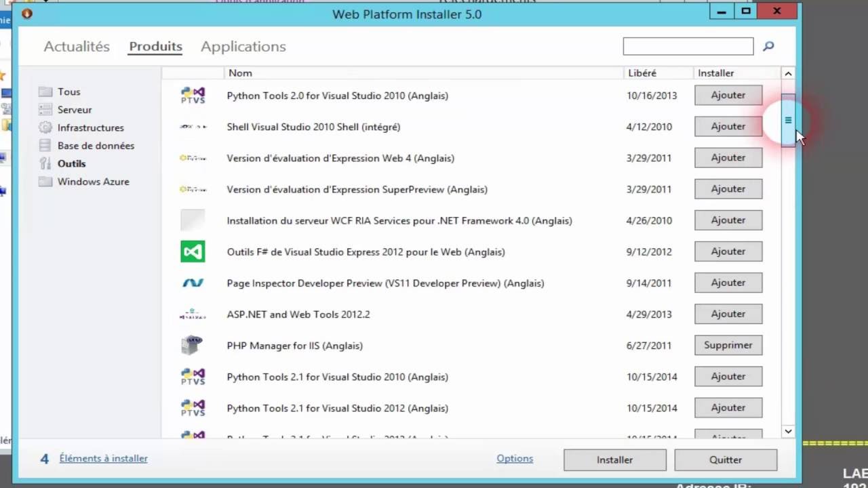This screenshot has height=488, width=868.
Task: Click the PTVS icon for Python Tools 2.0
Action: [193, 95]
